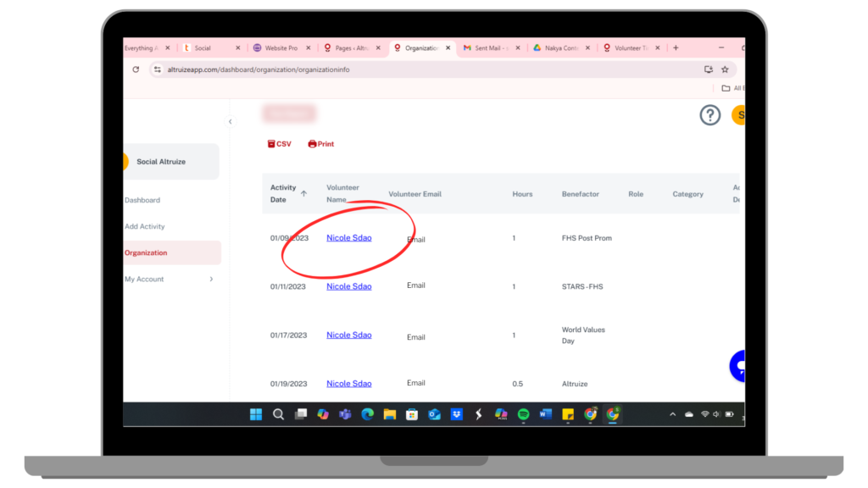Switch to the Volunteer browser tab

point(631,48)
